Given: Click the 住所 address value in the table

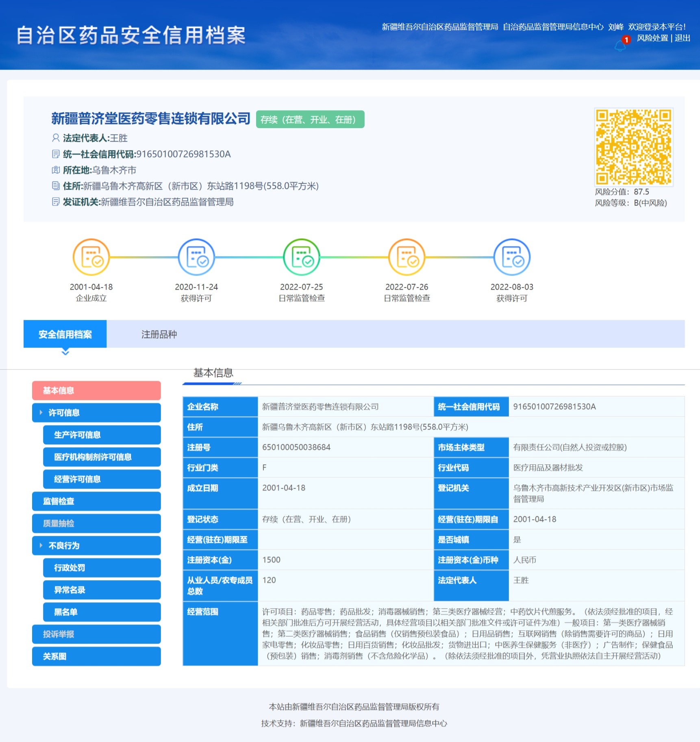Looking at the screenshot, I should (x=365, y=427).
